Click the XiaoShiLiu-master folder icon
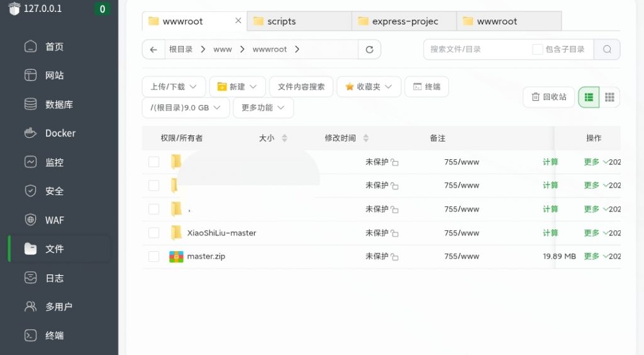The width and height of the screenshot is (644, 355). pyautogui.click(x=176, y=232)
